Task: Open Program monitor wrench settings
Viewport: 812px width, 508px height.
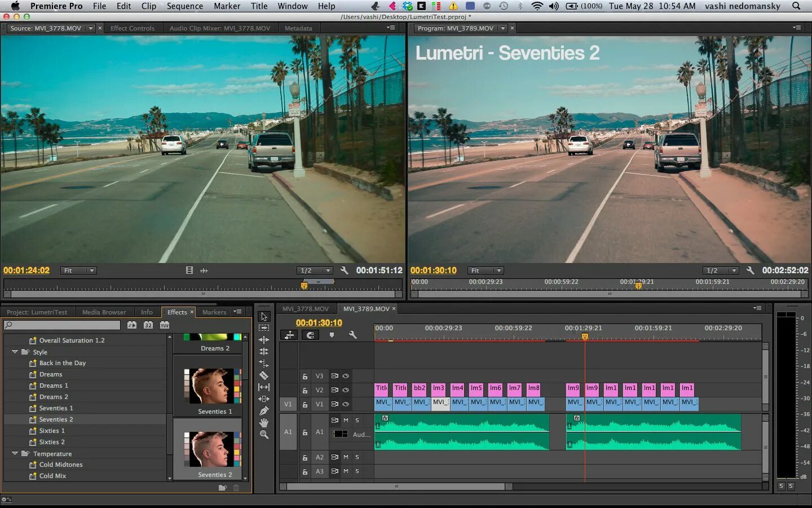Action: click(750, 270)
